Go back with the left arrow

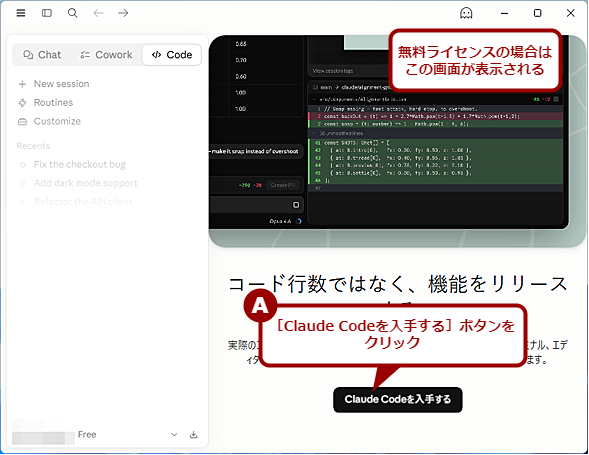(x=98, y=13)
